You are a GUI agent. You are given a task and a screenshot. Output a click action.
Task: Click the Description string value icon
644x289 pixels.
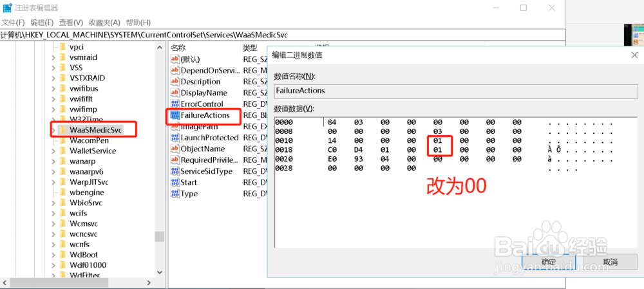pyautogui.click(x=175, y=81)
